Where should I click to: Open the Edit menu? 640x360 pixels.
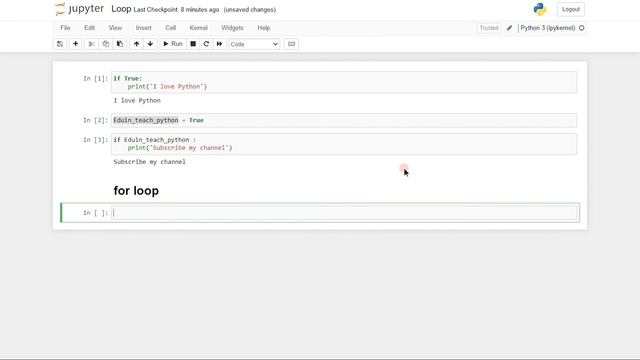point(89,28)
